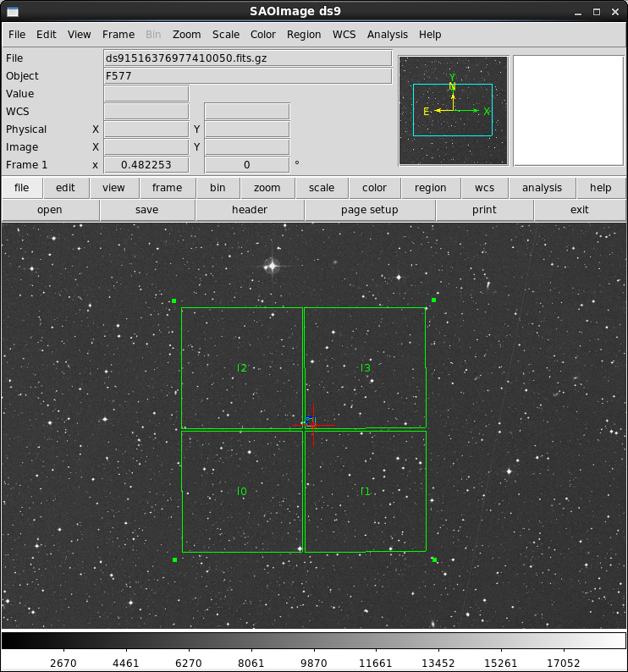
Task: Open the Help menu
Action: click(x=430, y=35)
